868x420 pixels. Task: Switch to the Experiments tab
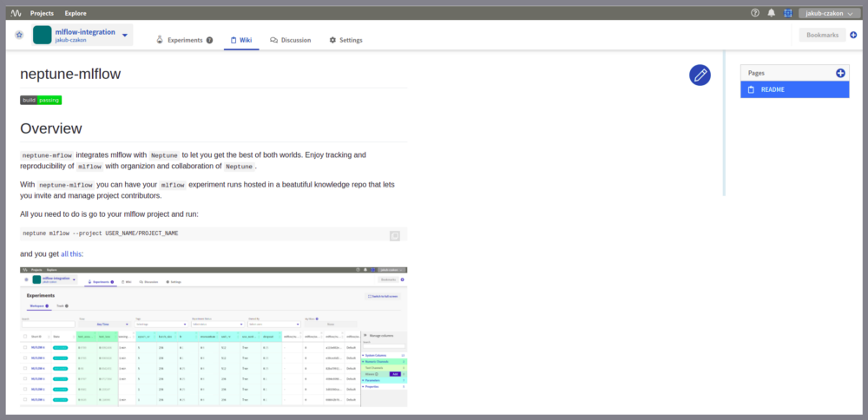click(185, 40)
